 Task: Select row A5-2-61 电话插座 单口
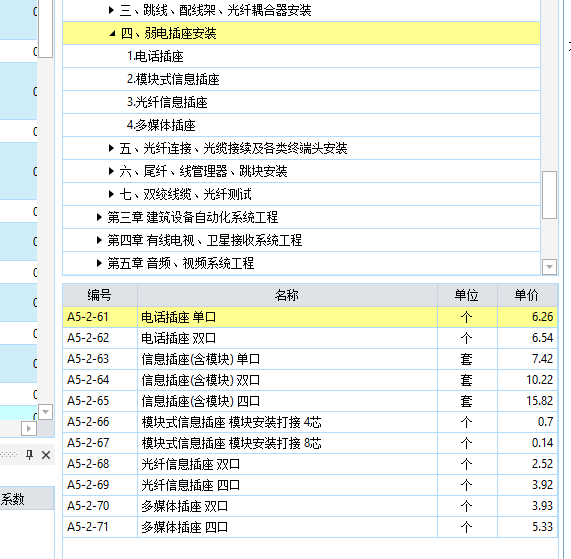(x=310, y=317)
